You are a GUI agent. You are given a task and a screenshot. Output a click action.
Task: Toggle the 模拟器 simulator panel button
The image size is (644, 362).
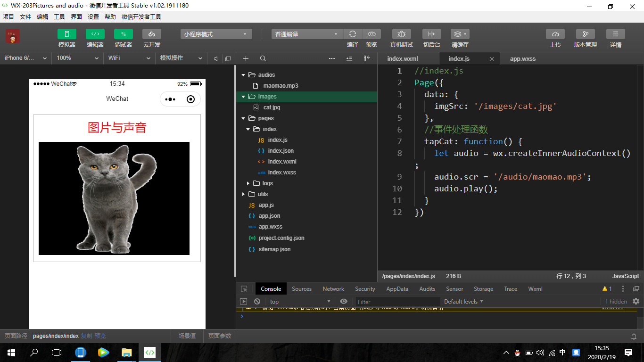[x=67, y=34]
